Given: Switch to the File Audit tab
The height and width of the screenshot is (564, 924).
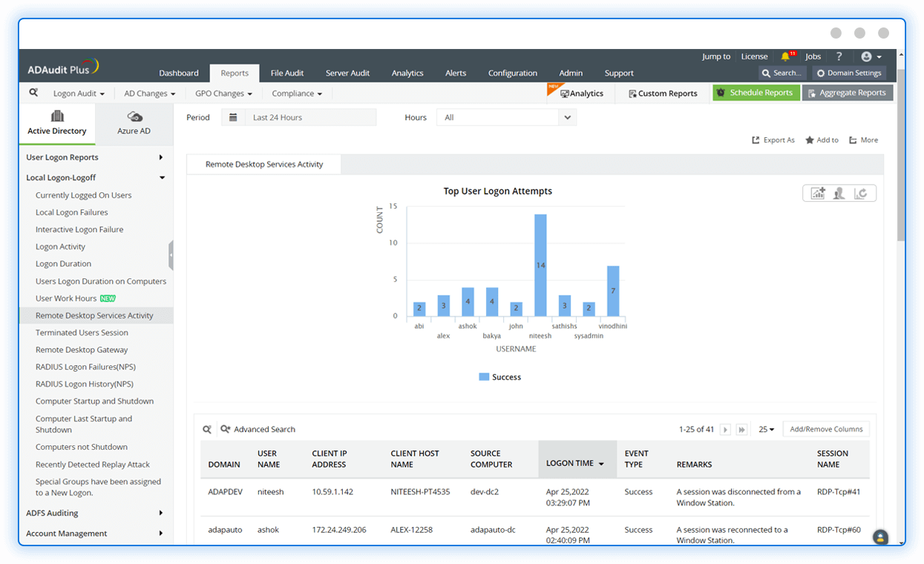Looking at the screenshot, I should click(x=286, y=73).
